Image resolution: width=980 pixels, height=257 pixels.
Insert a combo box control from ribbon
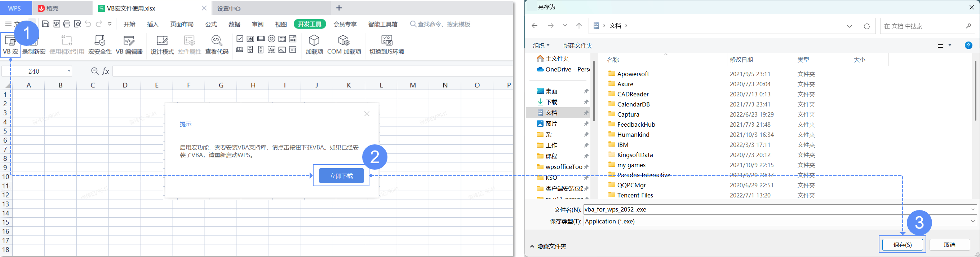point(293,39)
